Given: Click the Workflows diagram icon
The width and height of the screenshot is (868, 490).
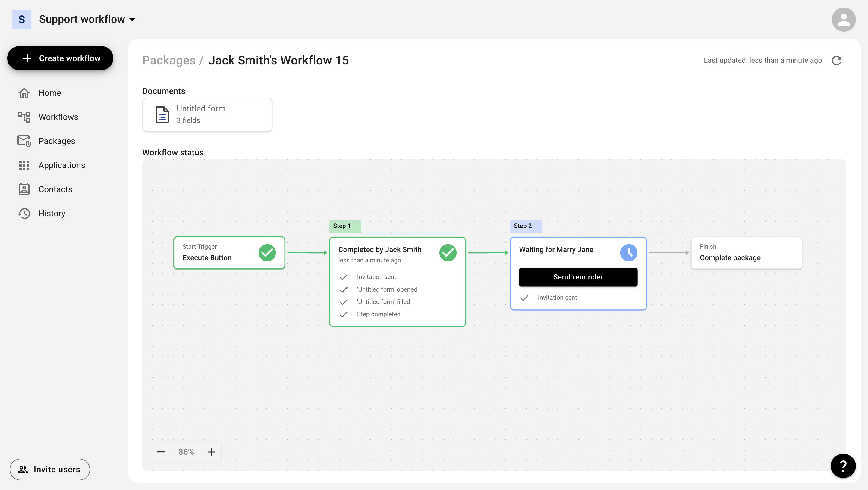Looking at the screenshot, I should click(x=24, y=117).
